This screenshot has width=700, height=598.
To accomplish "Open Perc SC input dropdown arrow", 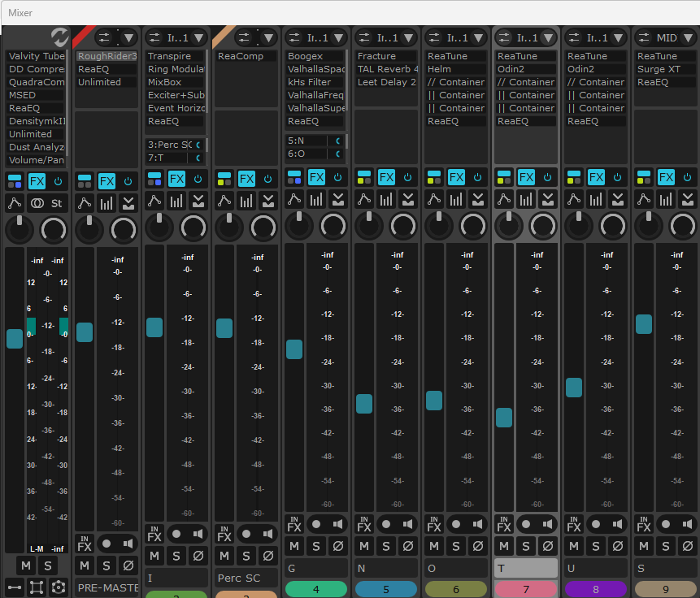I will pyautogui.click(x=268, y=38).
